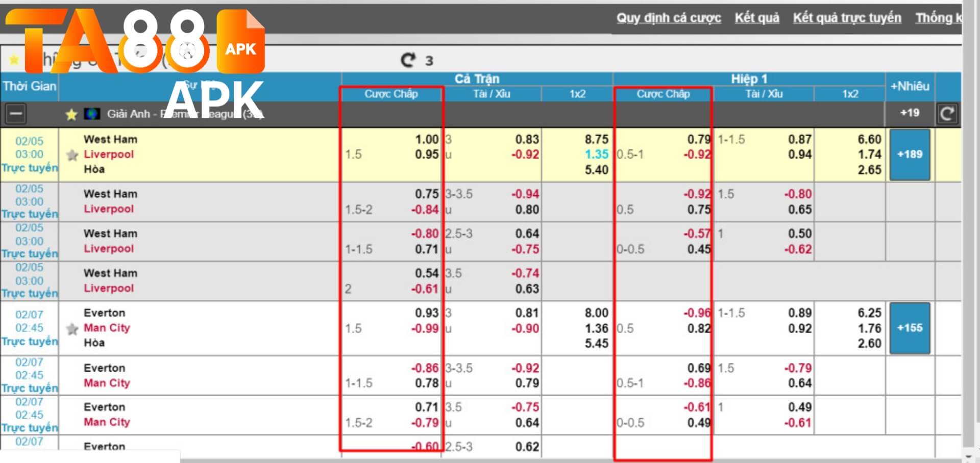Click the refresh countdown icon above the table

pos(408,60)
